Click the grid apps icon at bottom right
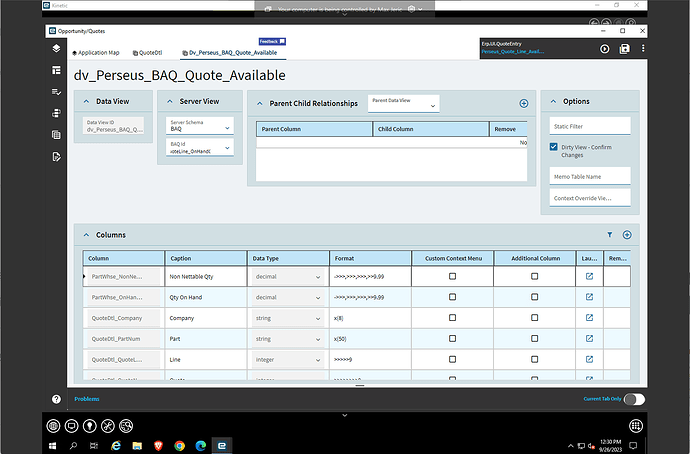690x454 pixels. (x=635, y=426)
